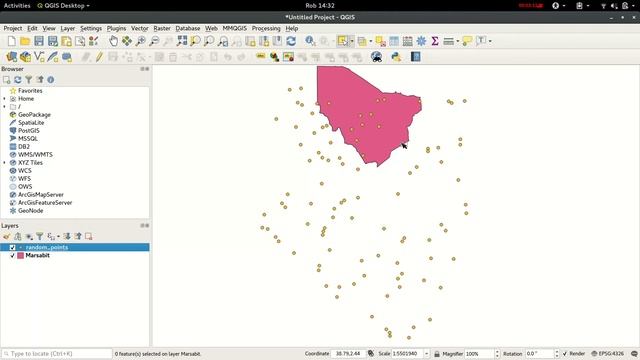Screen dimensions: 640x360
Task: Select ArcGisFeatureServer in Browser
Action: coord(45,203)
